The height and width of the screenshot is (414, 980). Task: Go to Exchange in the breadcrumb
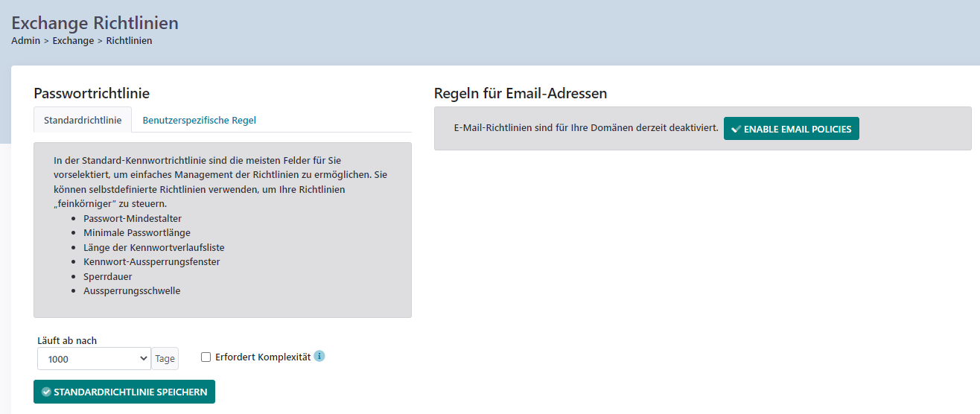(x=73, y=41)
